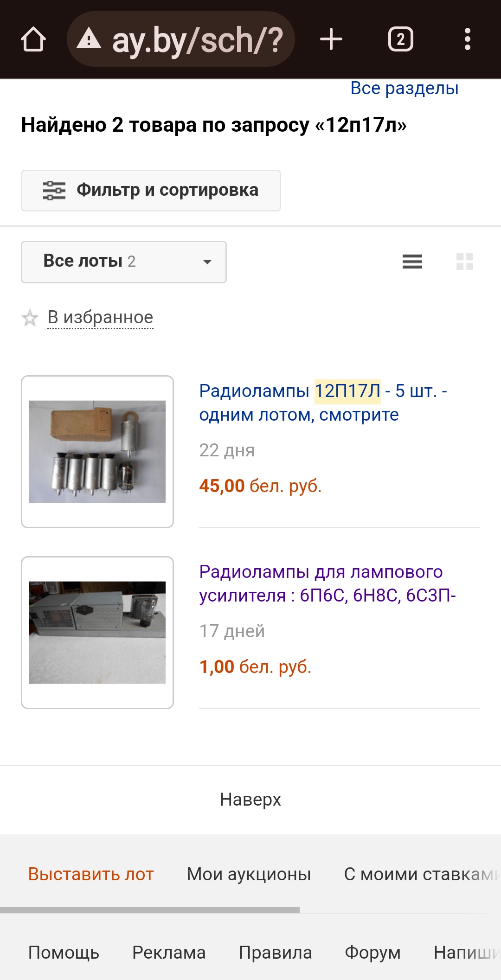Open thumbnail of the 12П17Л tubes lot

pyautogui.click(x=97, y=451)
